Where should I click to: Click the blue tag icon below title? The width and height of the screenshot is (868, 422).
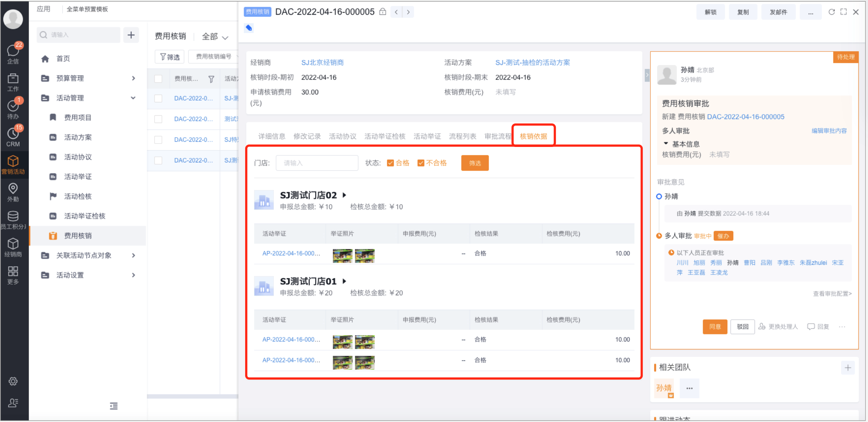249,28
